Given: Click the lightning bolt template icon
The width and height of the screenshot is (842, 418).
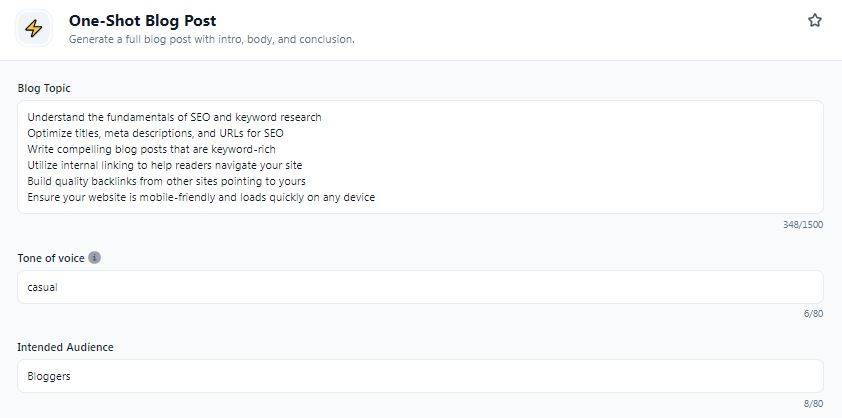Looking at the screenshot, I should (34, 28).
